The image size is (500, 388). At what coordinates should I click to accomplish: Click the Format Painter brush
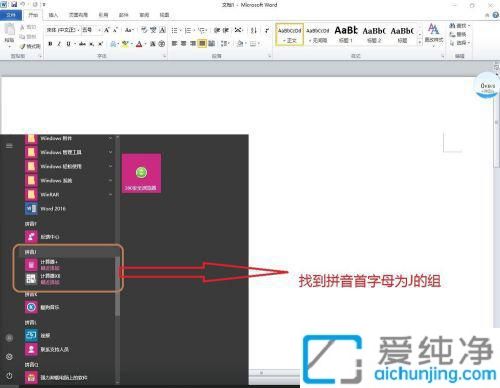(x=30, y=46)
